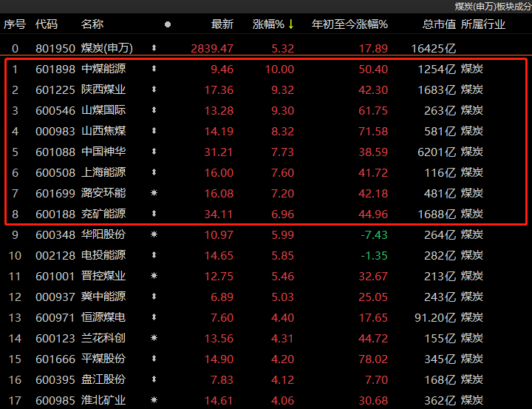Select stock name 兰花科创
This screenshot has width=532, height=409.
coord(103,338)
